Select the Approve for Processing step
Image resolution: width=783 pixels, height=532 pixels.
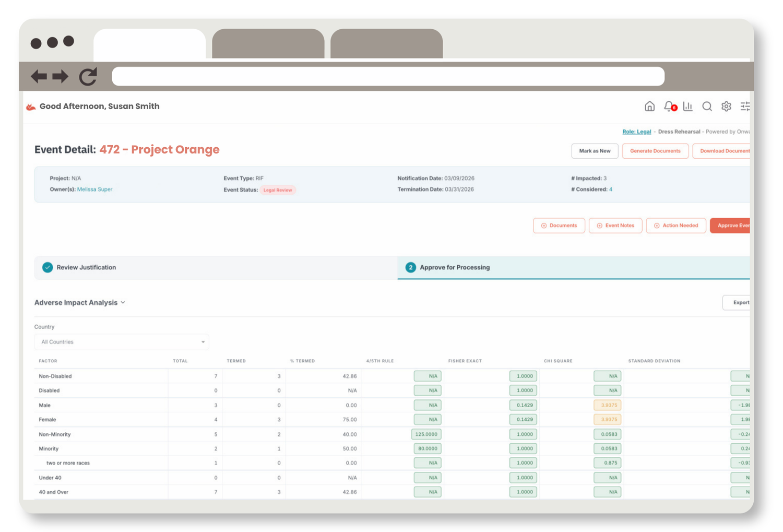coord(574,267)
